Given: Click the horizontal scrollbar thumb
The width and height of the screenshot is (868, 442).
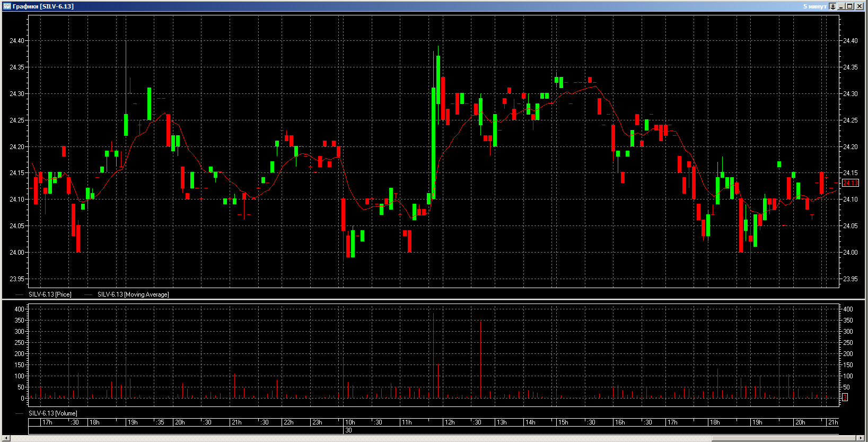Looking at the screenshot, I should click(784, 438).
